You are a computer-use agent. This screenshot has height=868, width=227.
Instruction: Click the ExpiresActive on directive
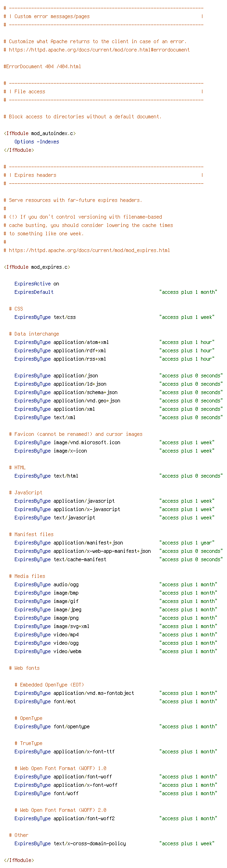click(x=37, y=284)
